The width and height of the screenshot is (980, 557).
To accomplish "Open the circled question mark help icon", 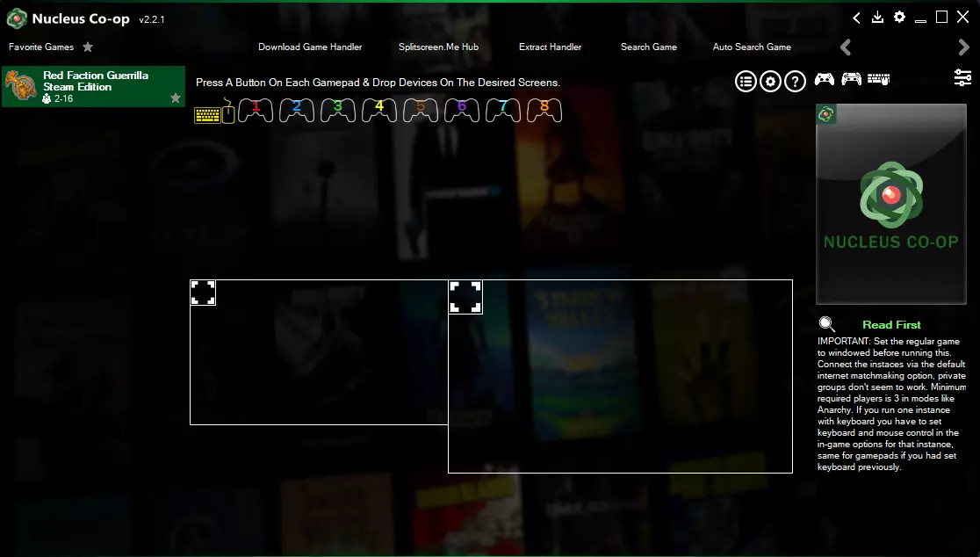I will [x=795, y=82].
